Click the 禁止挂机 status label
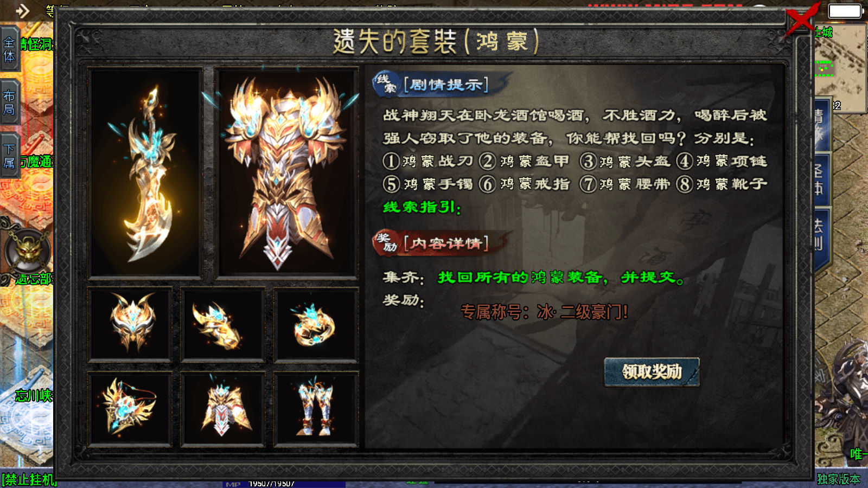The image size is (868, 488). [x=29, y=480]
